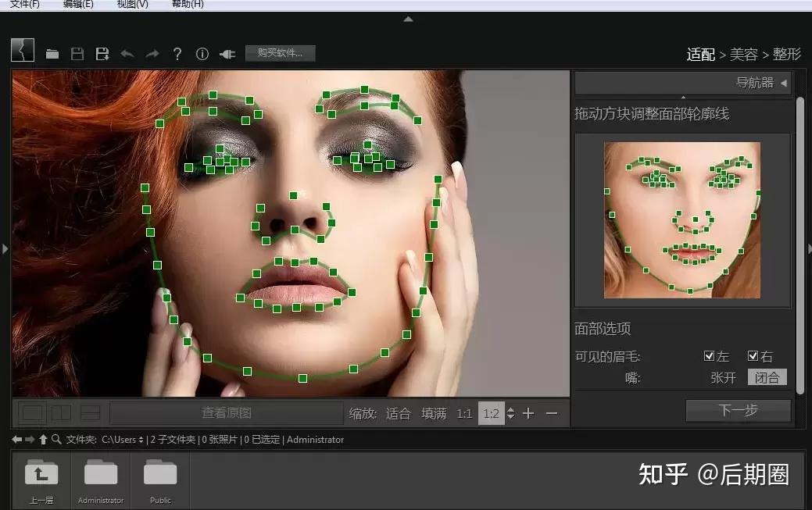Click the plugin connector icon
The height and width of the screenshot is (510, 812).
(227, 54)
